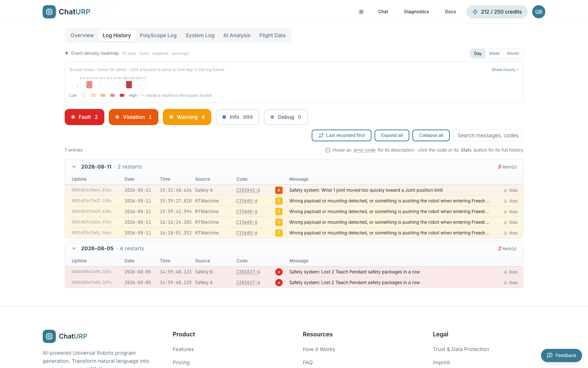
Task: Click the violation triangle icon on the 15:32:40.626 row
Action: coord(279,190)
